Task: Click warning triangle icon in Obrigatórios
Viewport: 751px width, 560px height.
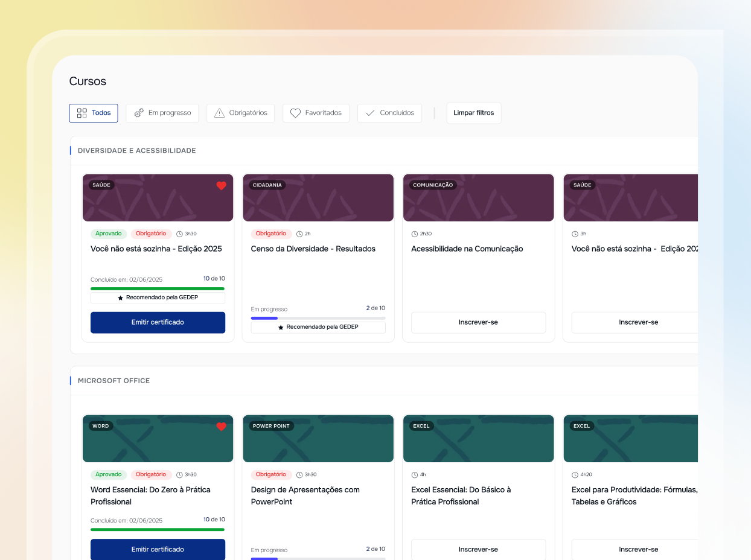Action: [x=219, y=113]
